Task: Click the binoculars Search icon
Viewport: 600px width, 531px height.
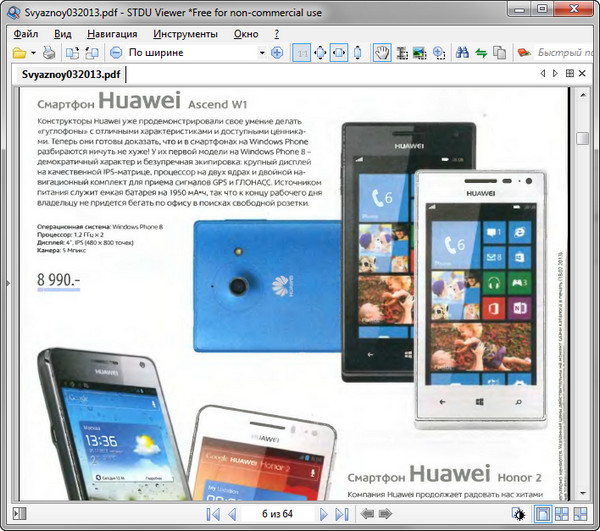Action: (462, 52)
